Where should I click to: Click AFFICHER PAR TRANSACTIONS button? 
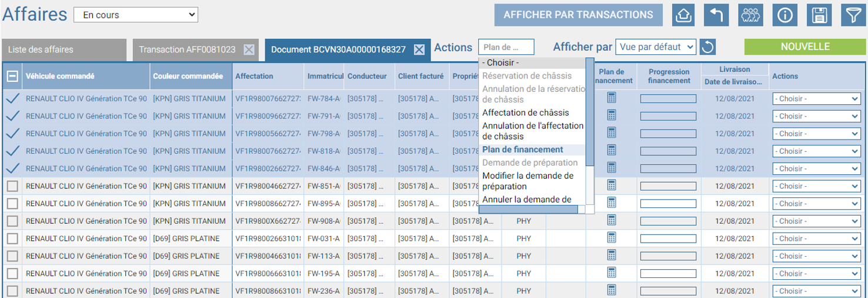pyautogui.click(x=579, y=15)
